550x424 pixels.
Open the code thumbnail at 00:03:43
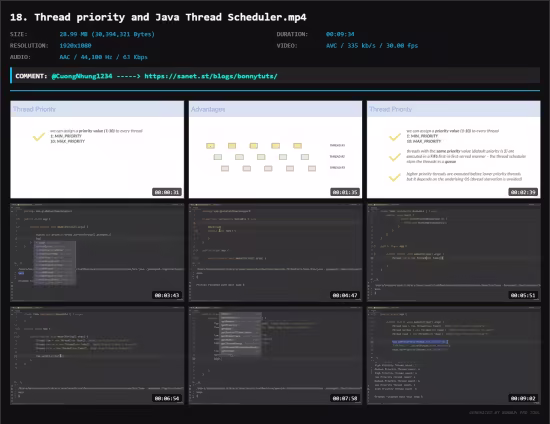97,252
